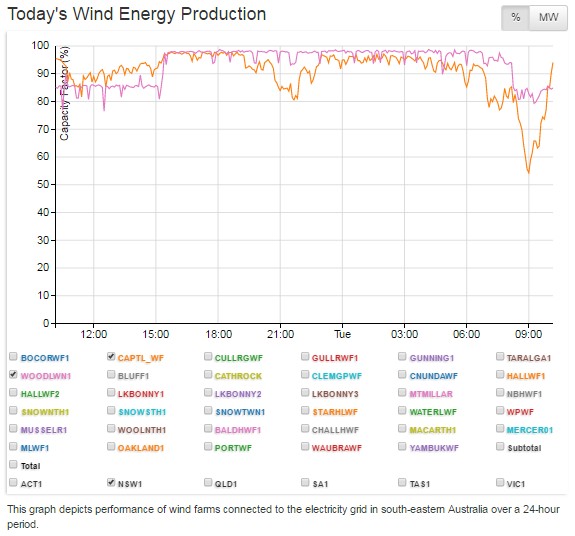Uncheck the NSW1 region filter
This screenshot has height=536, width=575.
pyautogui.click(x=111, y=482)
